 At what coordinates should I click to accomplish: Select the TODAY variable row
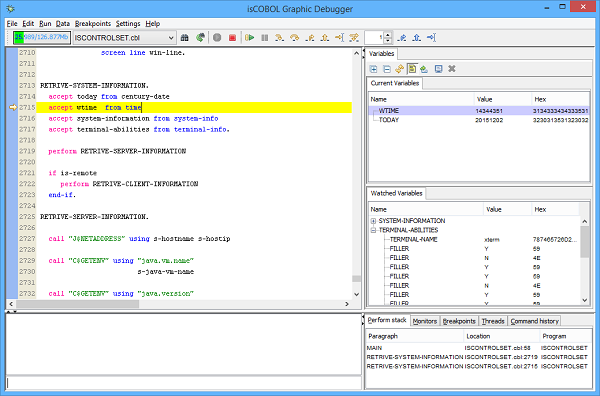(479, 120)
